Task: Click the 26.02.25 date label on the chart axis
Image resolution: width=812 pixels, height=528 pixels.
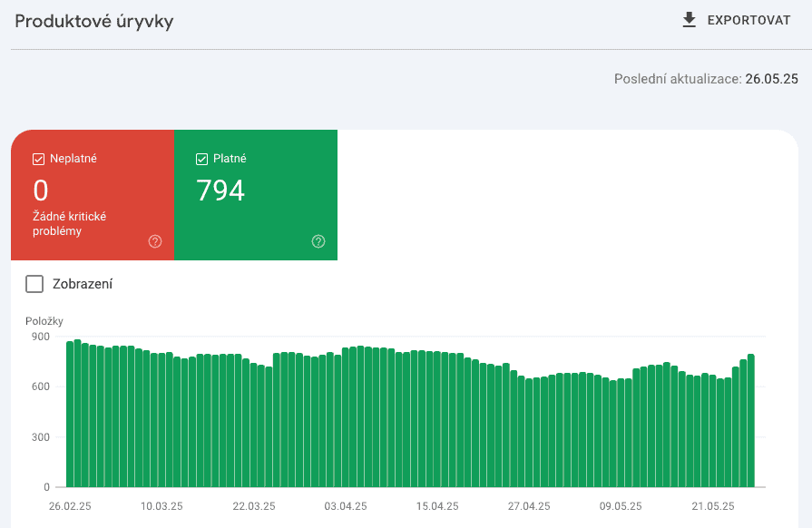Action: [68, 506]
